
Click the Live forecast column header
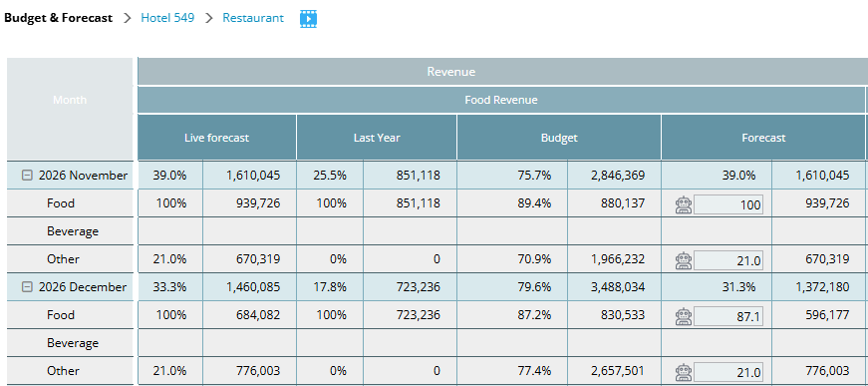[x=217, y=138]
